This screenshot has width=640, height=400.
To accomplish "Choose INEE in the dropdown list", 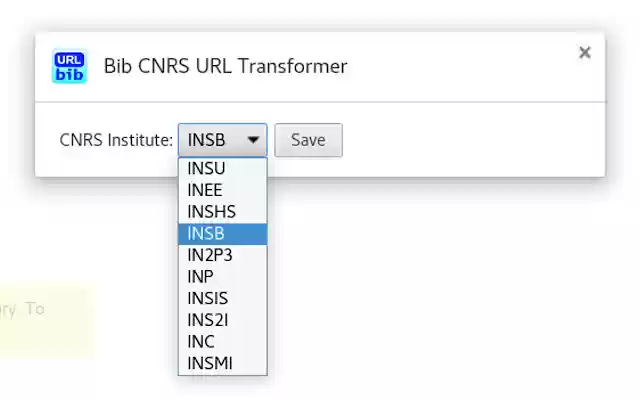I will pos(222,190).
